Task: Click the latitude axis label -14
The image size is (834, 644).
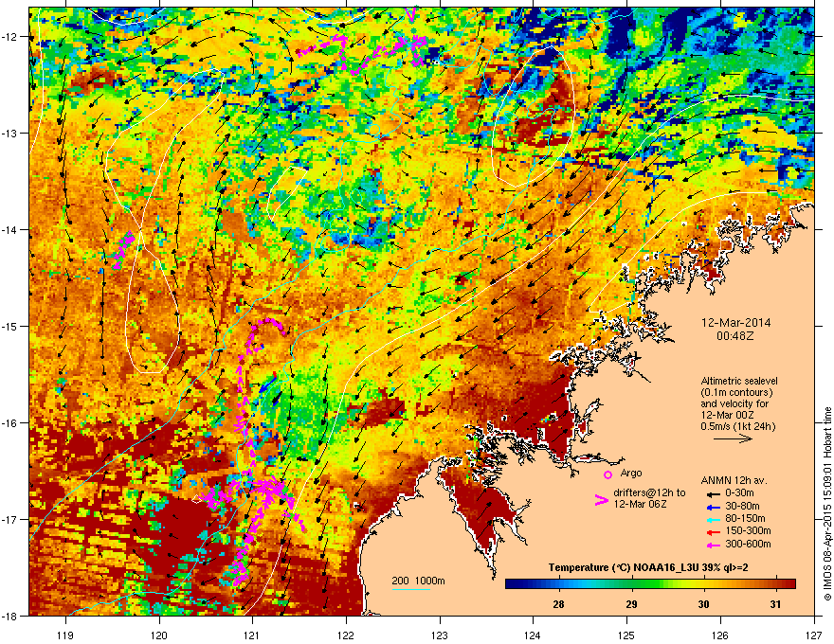Action: pyautogui.click(x=10, y=229)
